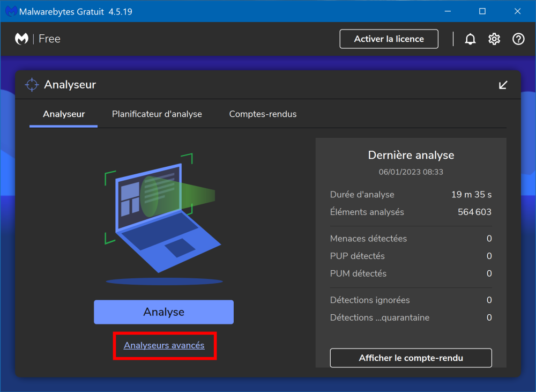Click the Détections ...quarantaine label

(380, 318)
